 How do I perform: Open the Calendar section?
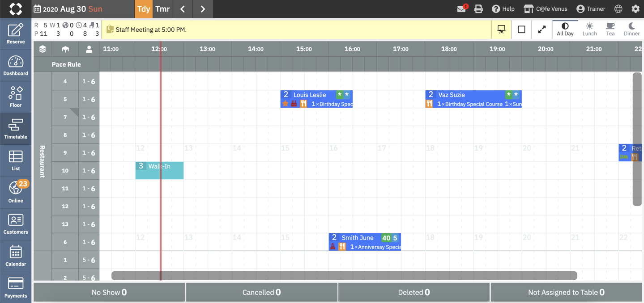pyautogui.click(x=16, y=256)
